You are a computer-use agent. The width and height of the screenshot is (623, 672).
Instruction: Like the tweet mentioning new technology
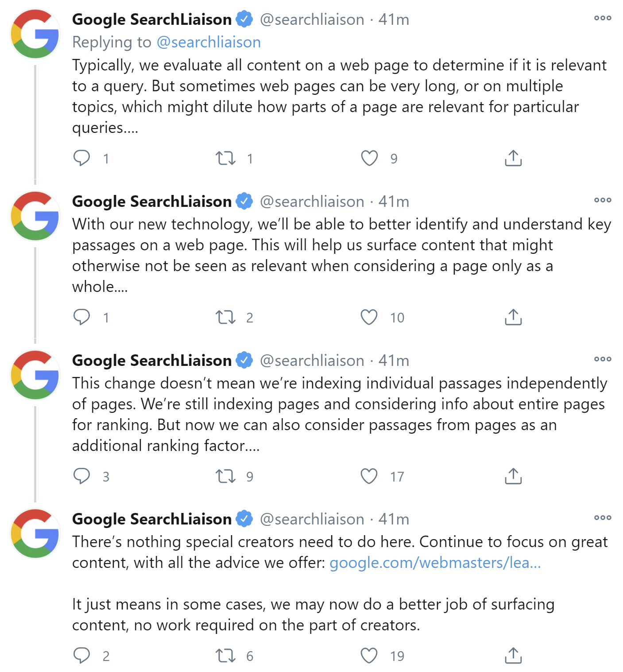(x=368, y=317)
